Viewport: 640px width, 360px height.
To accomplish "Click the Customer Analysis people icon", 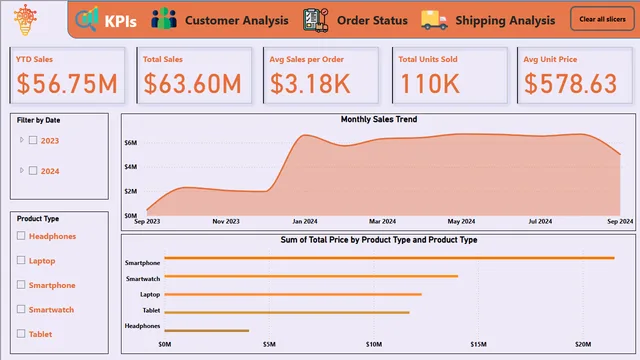I will point(164,18).
